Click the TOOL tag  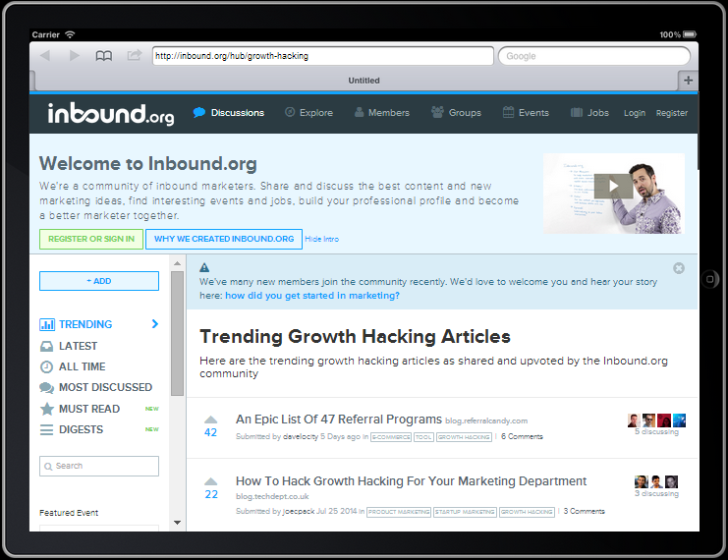[423, 437]
